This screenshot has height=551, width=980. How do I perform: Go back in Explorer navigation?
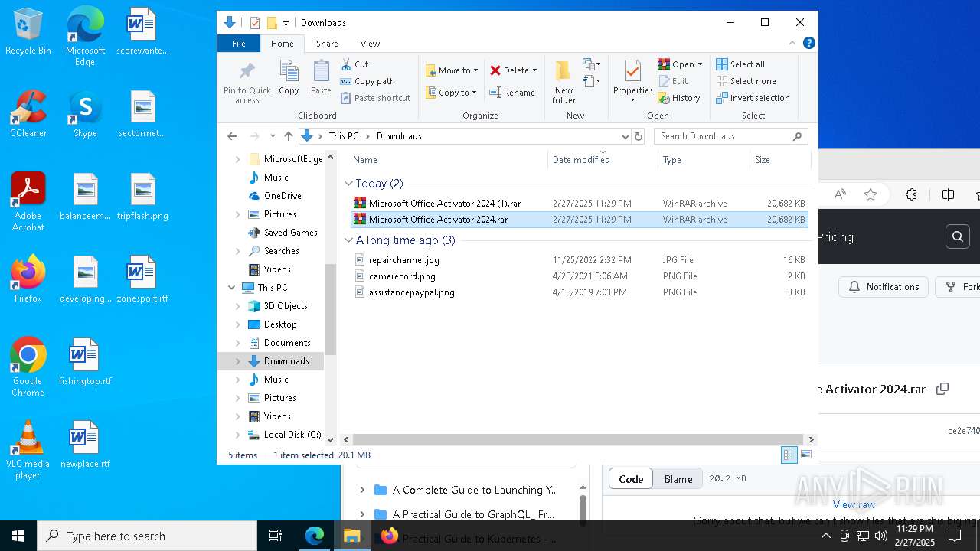[x=232, y=136]
